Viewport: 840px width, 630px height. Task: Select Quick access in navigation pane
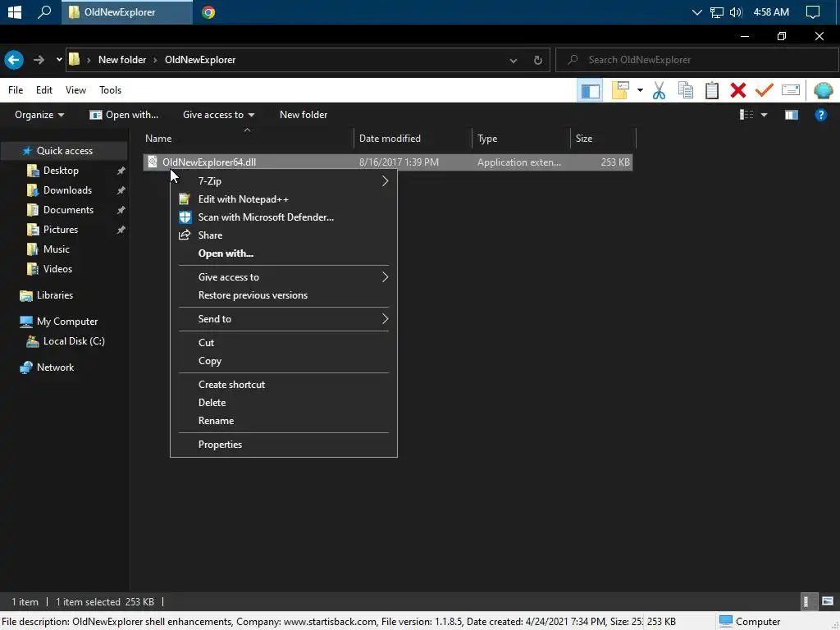[x=64, y=151]
